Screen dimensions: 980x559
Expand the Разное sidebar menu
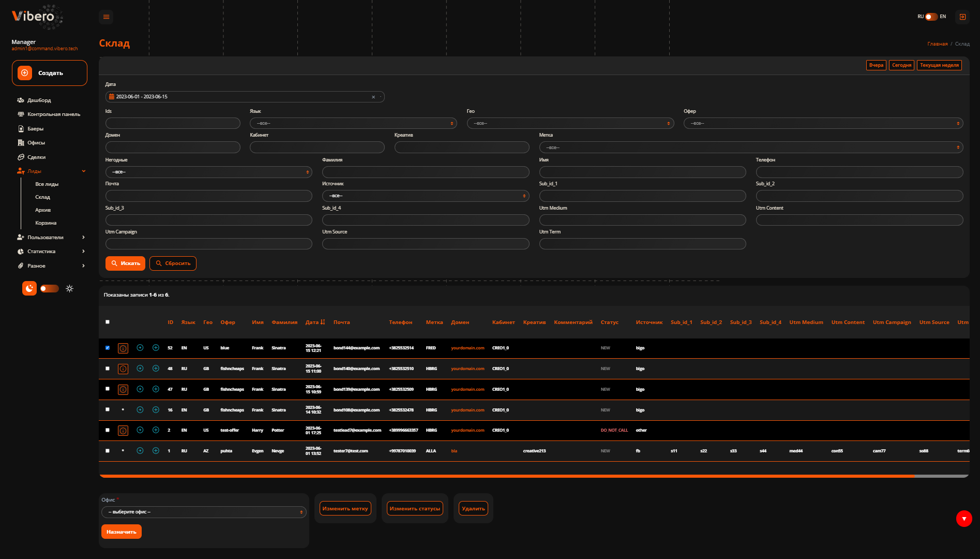[x=51, y=266]
